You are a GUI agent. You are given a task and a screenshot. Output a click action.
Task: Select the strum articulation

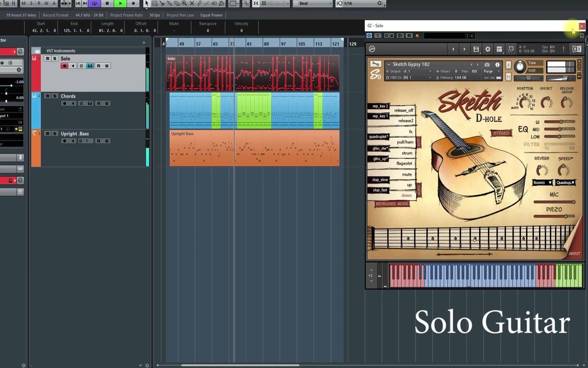coord(407,153)
